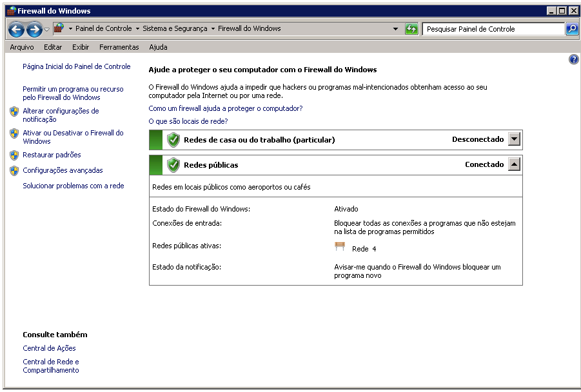Click shield icon beside Configurações avançadas
The height and width of the screenshot is (392, 581).
coord(14,171)
